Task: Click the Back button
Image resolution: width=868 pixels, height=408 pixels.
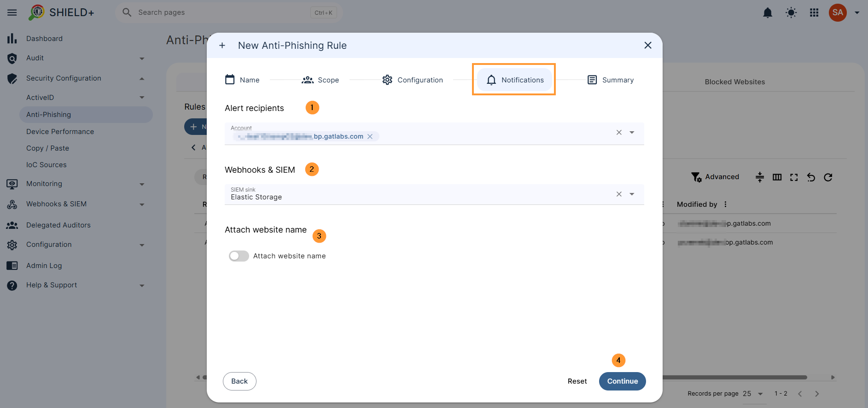Action: pos(239,381)
